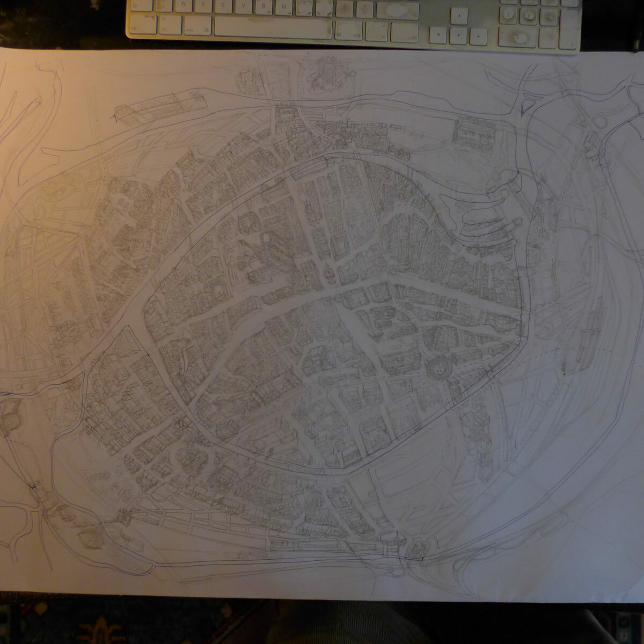Click the rectangular building in upper right
This screenshot has width=644, height=644.
click(x=474, y=130)
